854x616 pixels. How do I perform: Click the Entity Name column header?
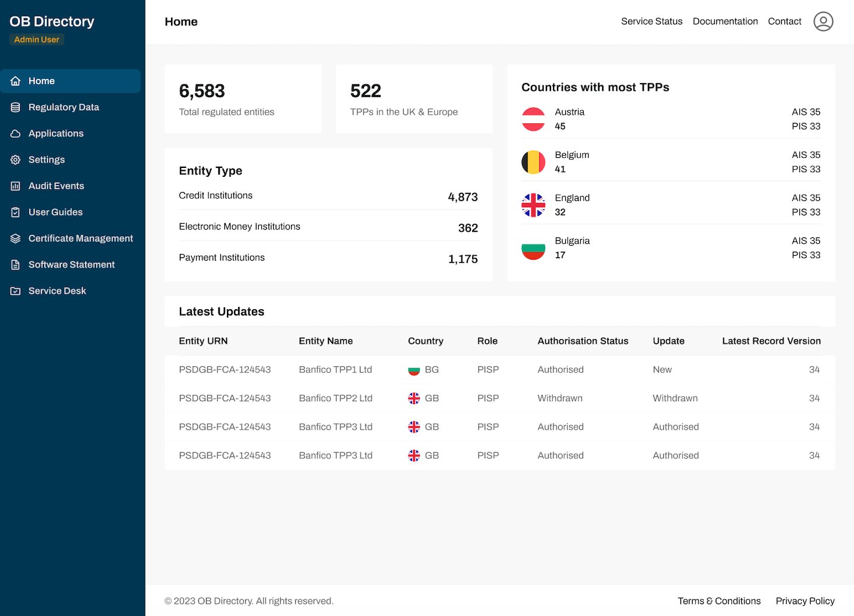click(x=325, y=341)
